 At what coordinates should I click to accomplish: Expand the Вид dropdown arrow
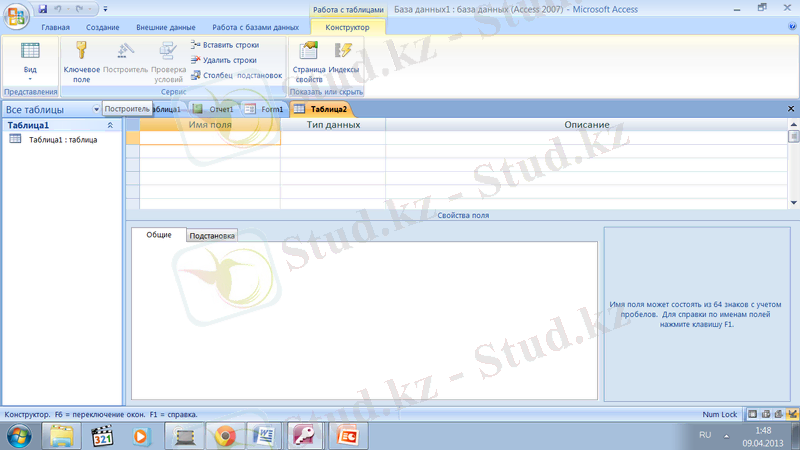tap(30, 79)
